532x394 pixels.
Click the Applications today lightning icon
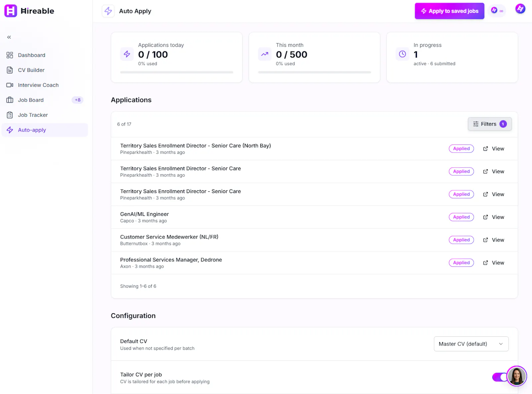(127, 54)
